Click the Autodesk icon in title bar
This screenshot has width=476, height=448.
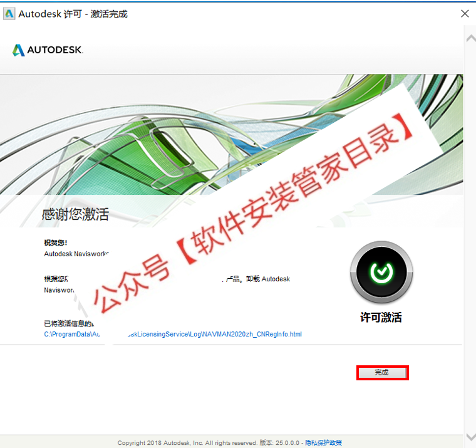9,14
